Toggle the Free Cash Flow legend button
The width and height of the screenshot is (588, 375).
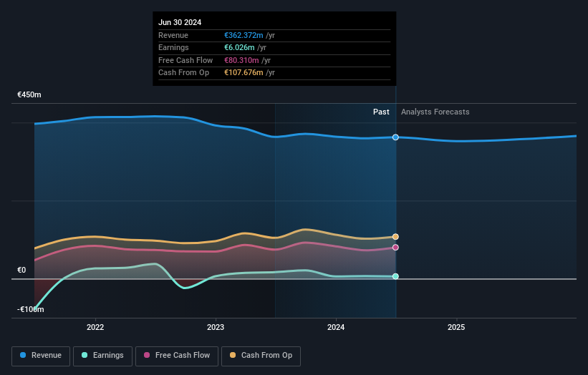pos(177,356)
